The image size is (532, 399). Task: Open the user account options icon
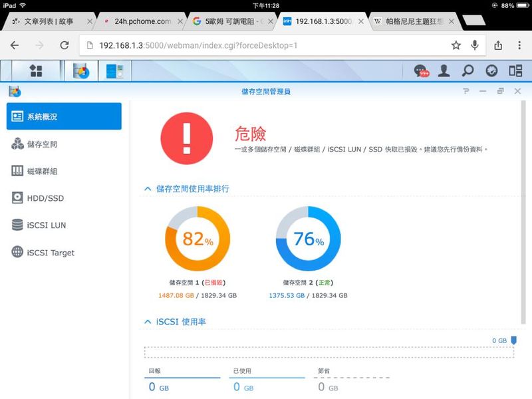coord(444,70)
